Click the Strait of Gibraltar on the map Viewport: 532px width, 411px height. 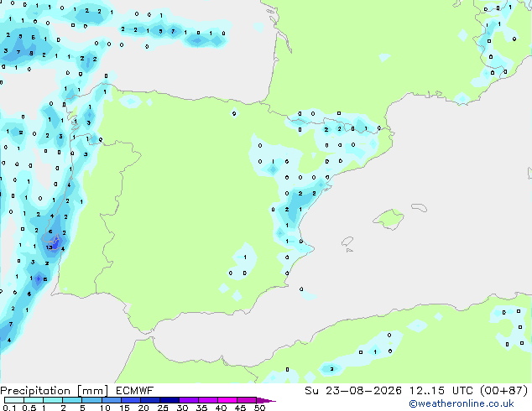[x=146, y=336]
